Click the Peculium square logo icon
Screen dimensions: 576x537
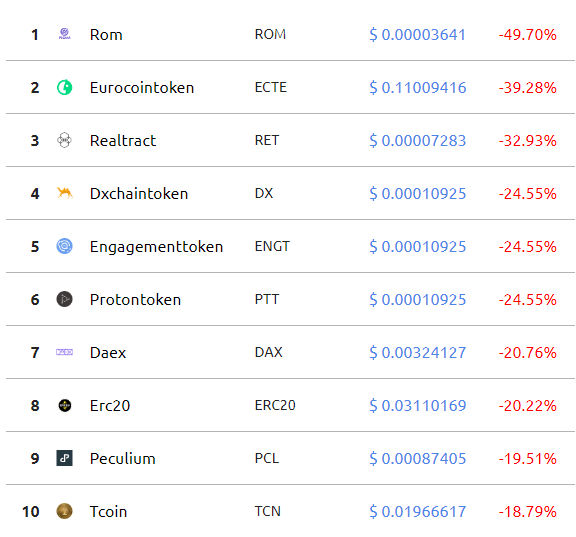tap(65, 458)
